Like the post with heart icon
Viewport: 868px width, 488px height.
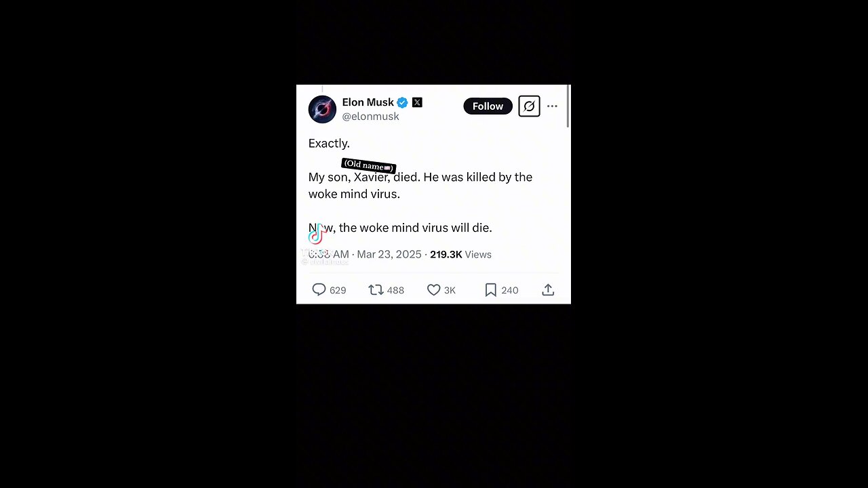(434, 290)
